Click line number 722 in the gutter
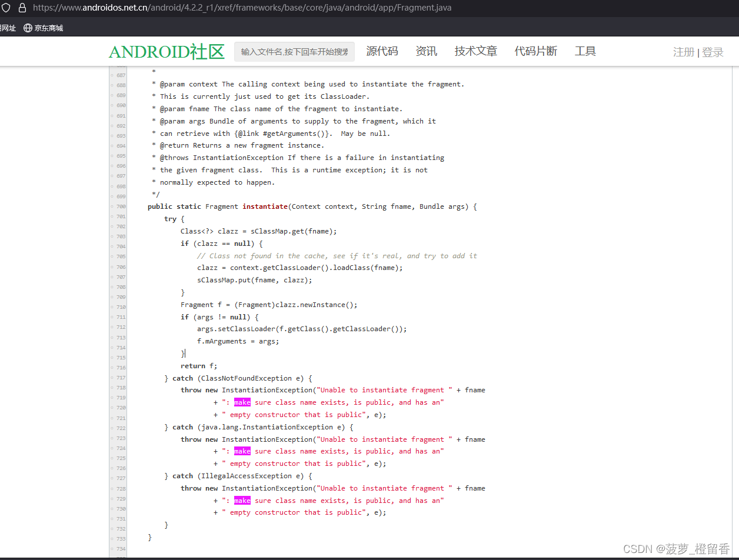The width and height of the screenshot is (739, 560). [121, 428]
